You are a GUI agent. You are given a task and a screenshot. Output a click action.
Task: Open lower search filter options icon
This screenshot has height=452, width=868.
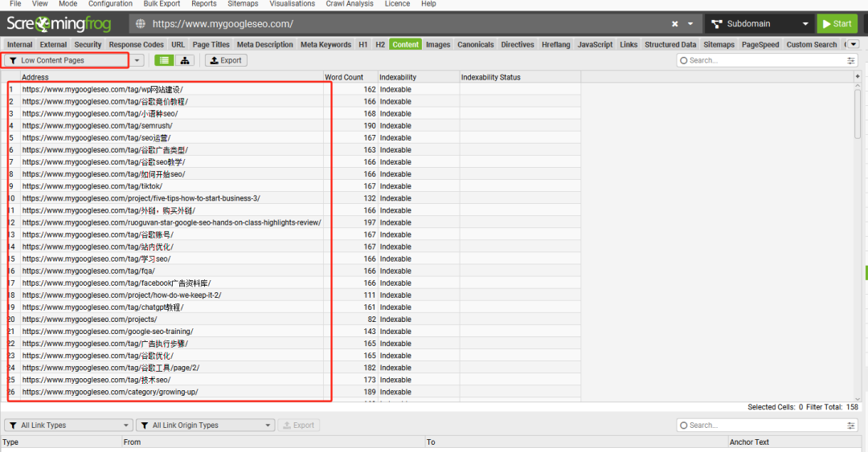click(x=851, y=426)
